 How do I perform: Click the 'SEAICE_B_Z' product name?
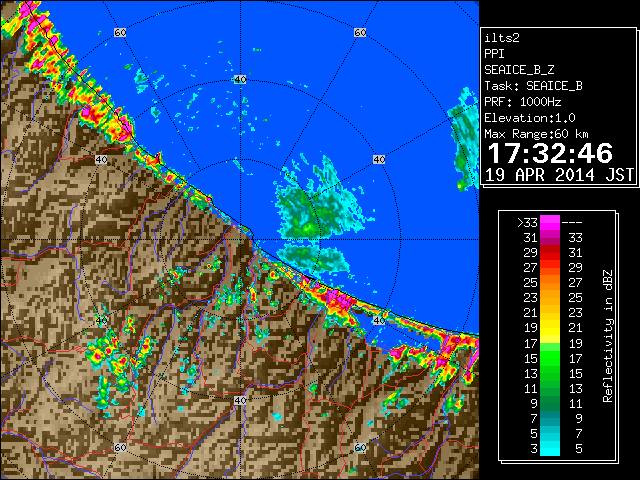point(519,70)
